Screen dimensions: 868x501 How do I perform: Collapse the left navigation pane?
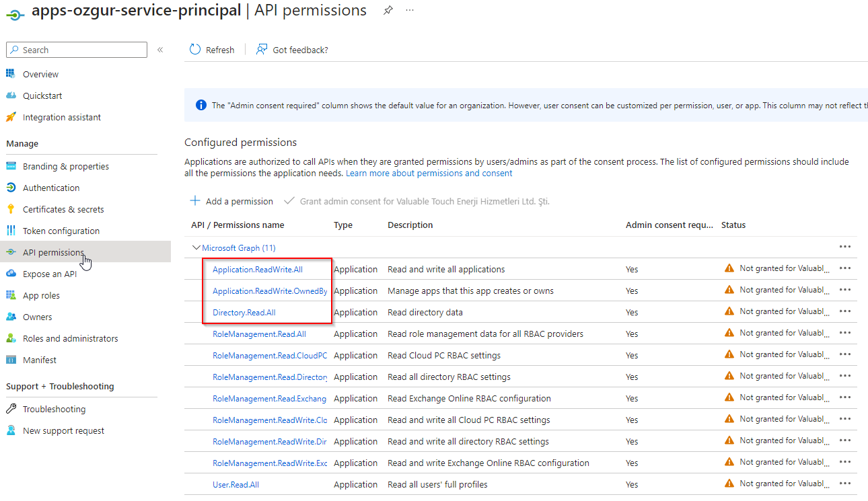pyautogui.click(x=159, y=49)
